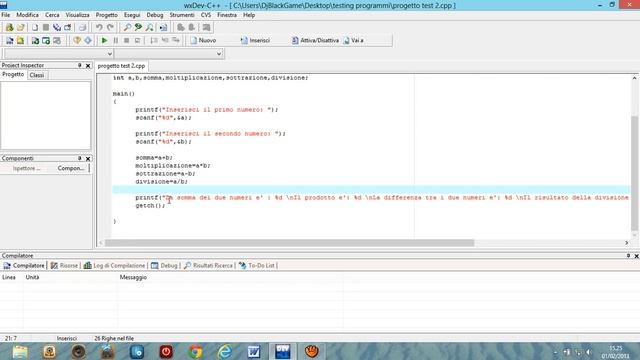Open the File menu
Image resolution: width=640 pixels, height=360 pixels.
click(x=6, y=15)
